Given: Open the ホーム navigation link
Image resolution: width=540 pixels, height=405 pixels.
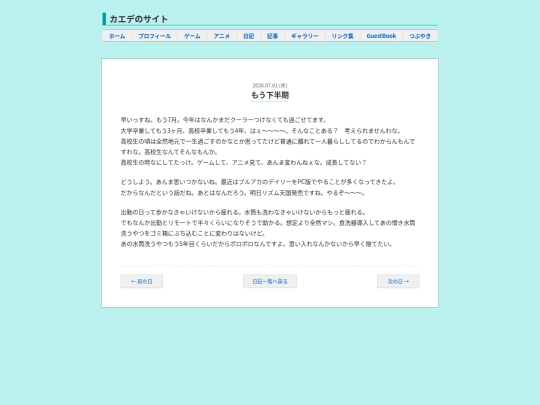Looking at the screenshot, I should coord(117,36).
